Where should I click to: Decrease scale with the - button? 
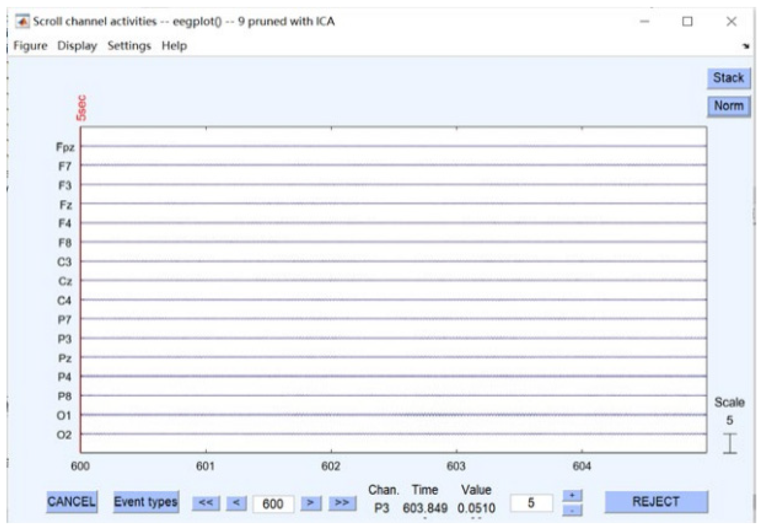click(x=572, y=510)
